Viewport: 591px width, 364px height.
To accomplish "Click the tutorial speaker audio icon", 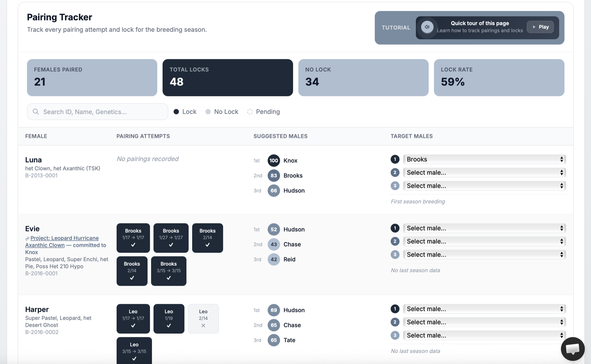I will click(x=427, y=27).
